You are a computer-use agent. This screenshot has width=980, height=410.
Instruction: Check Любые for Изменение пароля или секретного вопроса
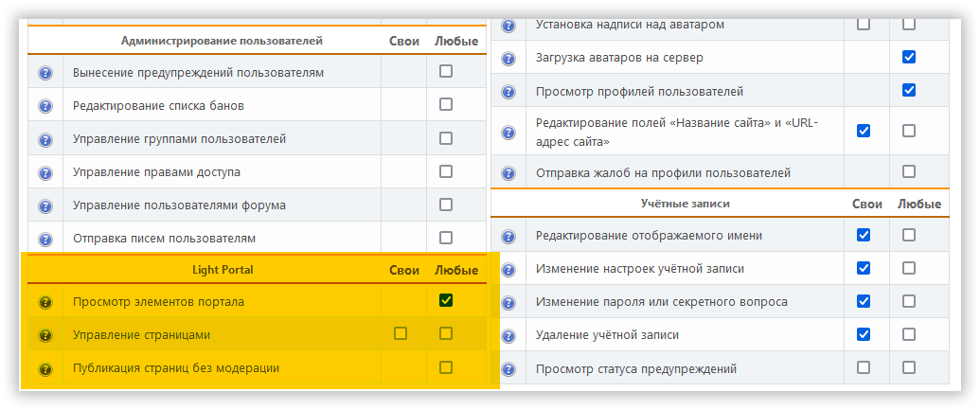tap(909, 301)
